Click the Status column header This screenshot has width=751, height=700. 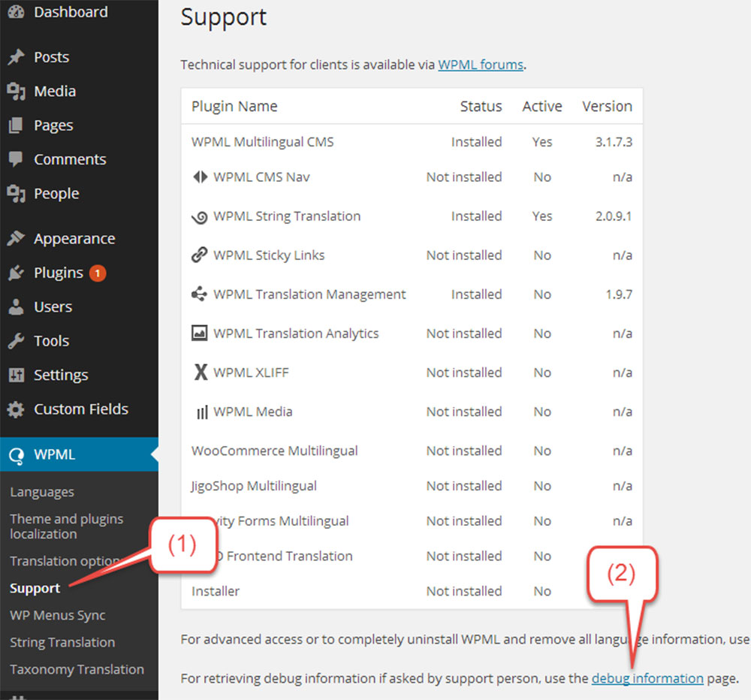click(x=481, y=106)
